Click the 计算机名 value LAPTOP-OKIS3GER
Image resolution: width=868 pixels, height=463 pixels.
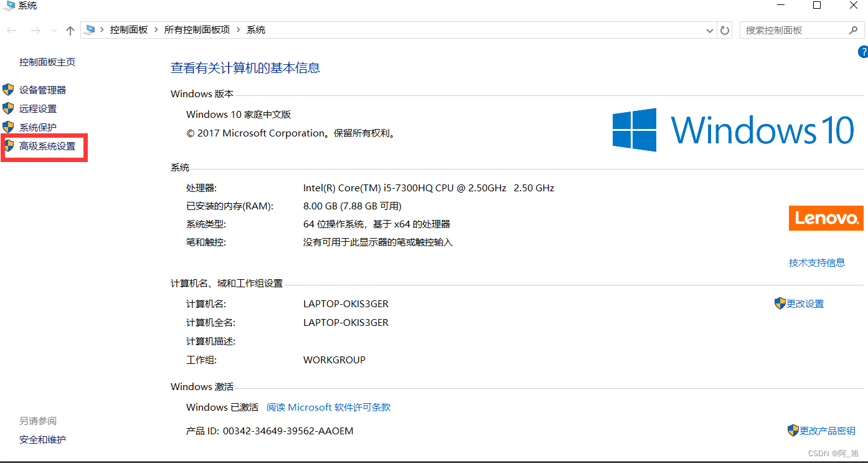346,303
